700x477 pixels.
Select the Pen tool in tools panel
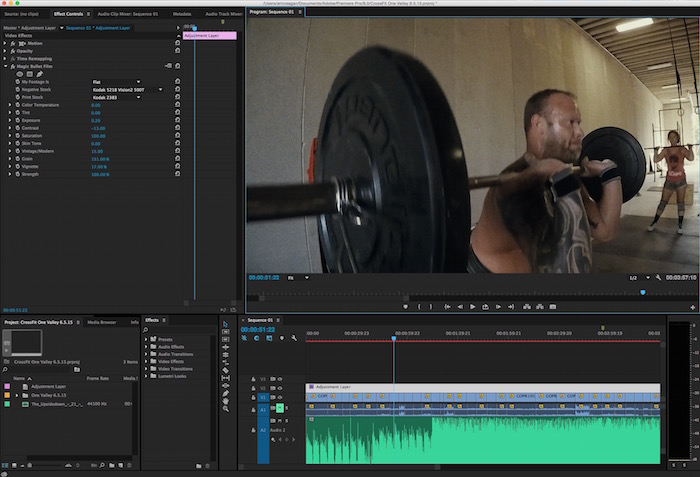225,393
